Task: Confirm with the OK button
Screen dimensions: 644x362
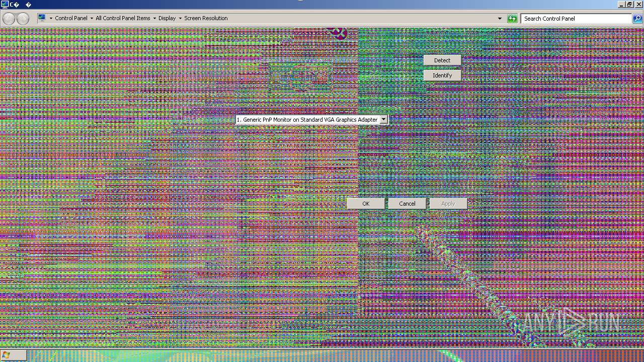Action: coord(366,204)
